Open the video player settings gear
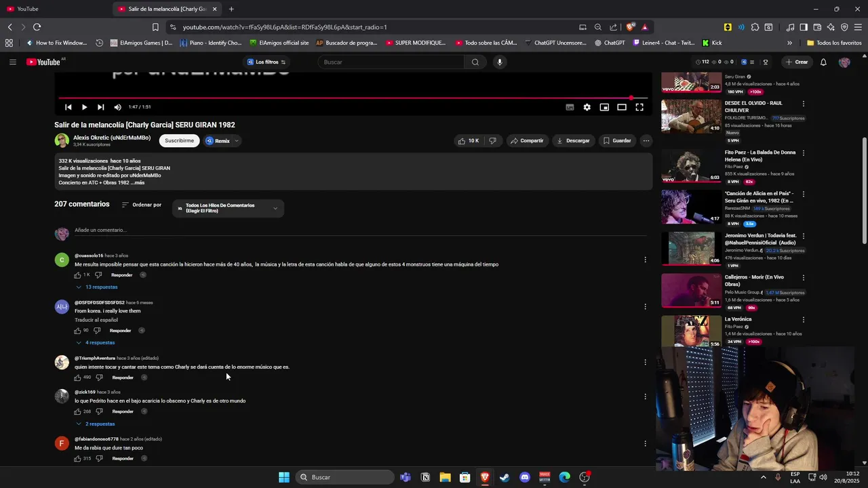 587,107
